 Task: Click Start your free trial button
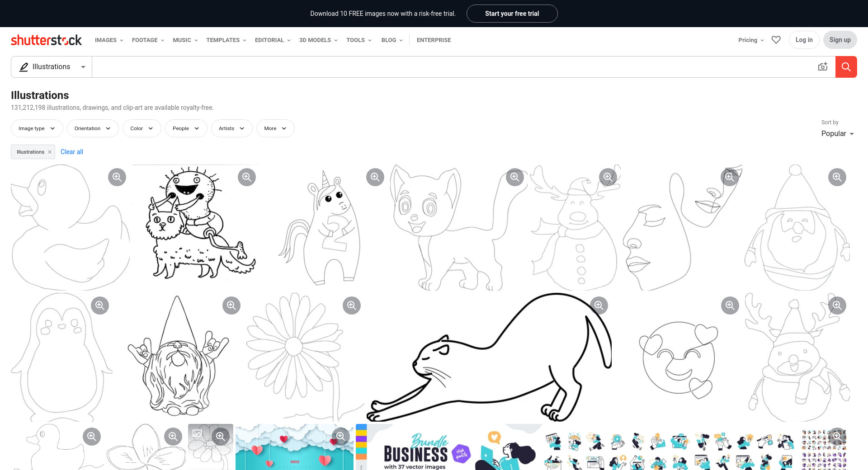point(512,14)
